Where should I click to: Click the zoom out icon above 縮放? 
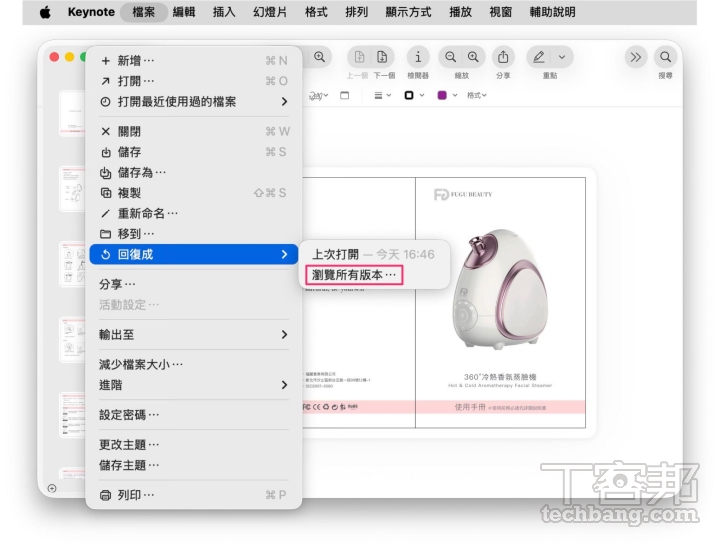(x=450, y=57)
